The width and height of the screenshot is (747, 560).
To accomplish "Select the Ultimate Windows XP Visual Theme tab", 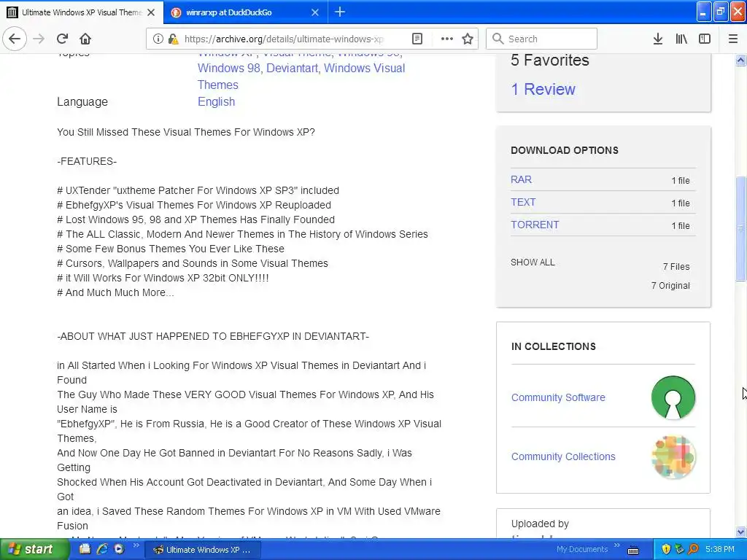I will 82,12.
